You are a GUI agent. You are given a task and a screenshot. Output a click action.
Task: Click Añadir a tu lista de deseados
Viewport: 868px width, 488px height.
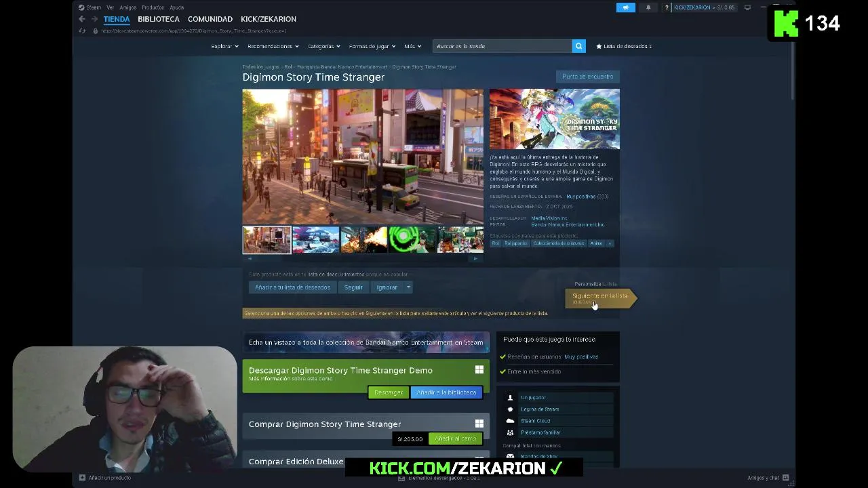(x=292, y=287)
